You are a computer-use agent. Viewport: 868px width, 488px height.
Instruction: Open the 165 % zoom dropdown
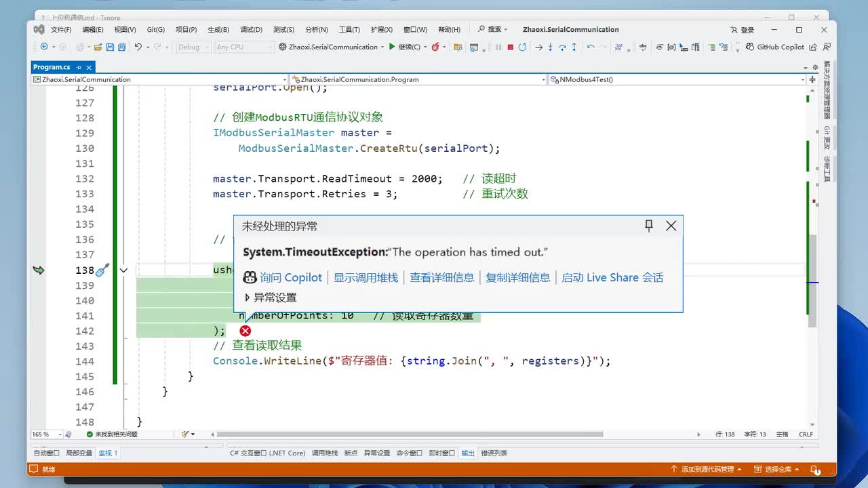click(x=47, y=434)
